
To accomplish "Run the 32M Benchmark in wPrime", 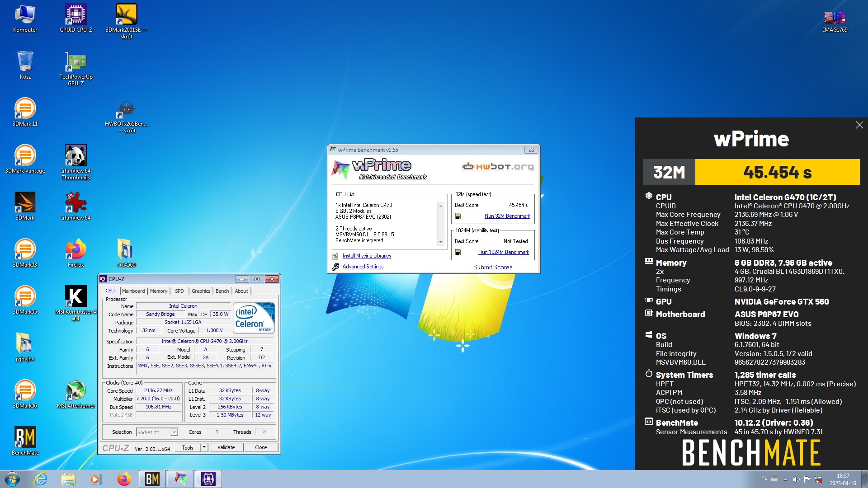I will click(507, 216).
